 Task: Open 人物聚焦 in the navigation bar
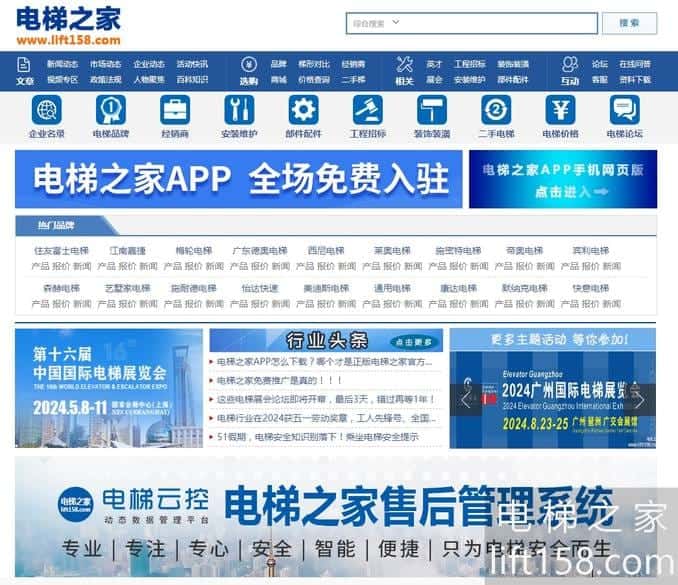[149, 80]
